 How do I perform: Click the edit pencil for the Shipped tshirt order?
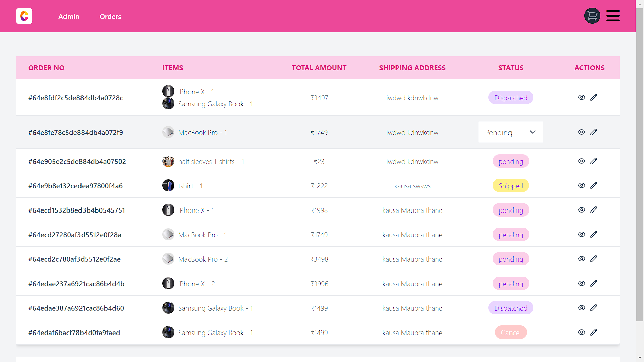[x=594, y=185]
